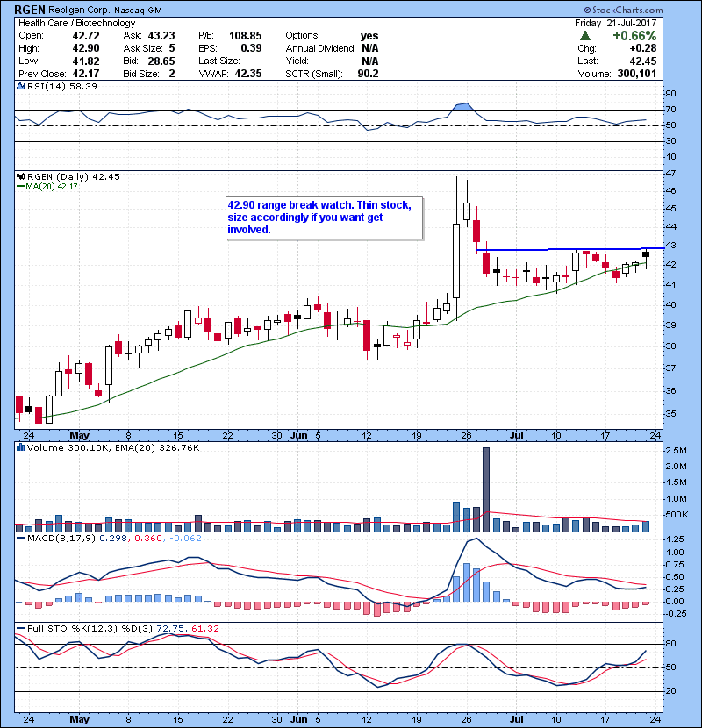This screenshot has width=702, height=728.
Task: Click the Low value 41.82
Action: [x=86, y=61]
